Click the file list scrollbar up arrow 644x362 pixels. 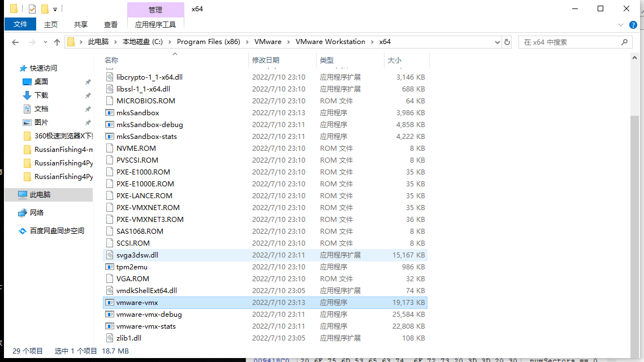point(634,58)
